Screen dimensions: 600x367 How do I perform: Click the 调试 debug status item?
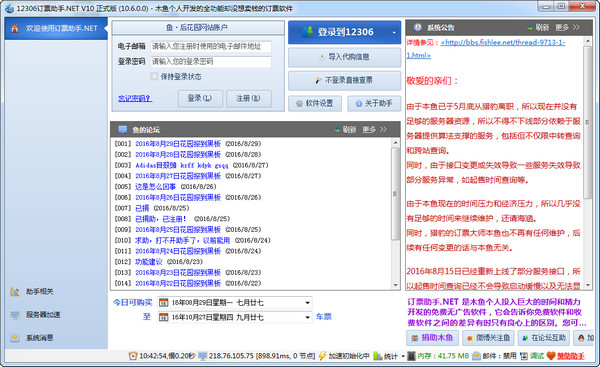[532, 356]
